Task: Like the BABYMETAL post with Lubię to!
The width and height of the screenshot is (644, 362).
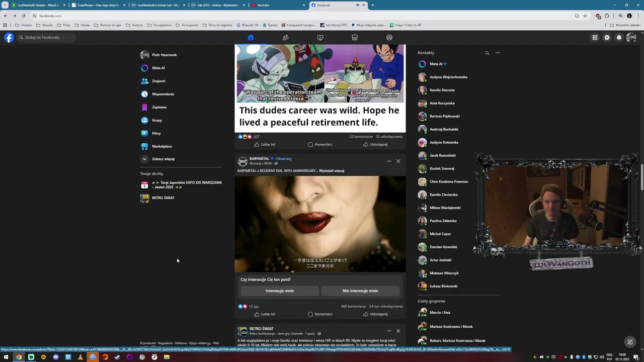Action: click(x=265, y=314)
